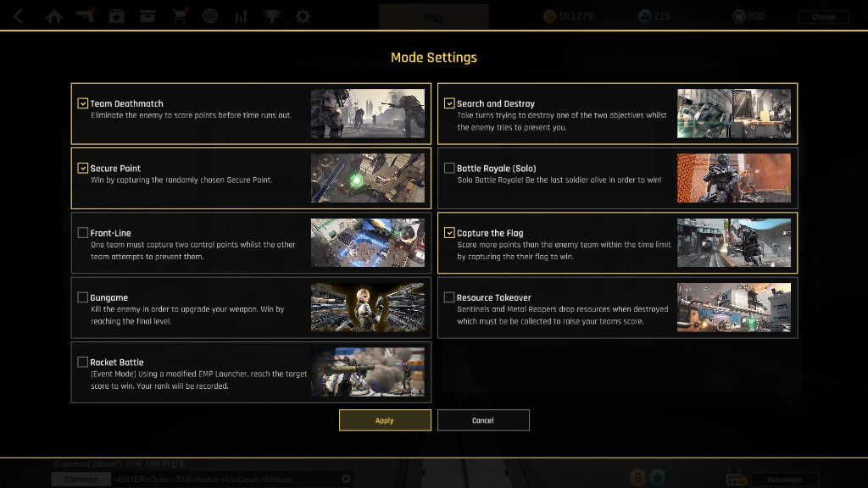868x488 pixels.
Task: Open the settings gear icon
Action: pos(303,16)
